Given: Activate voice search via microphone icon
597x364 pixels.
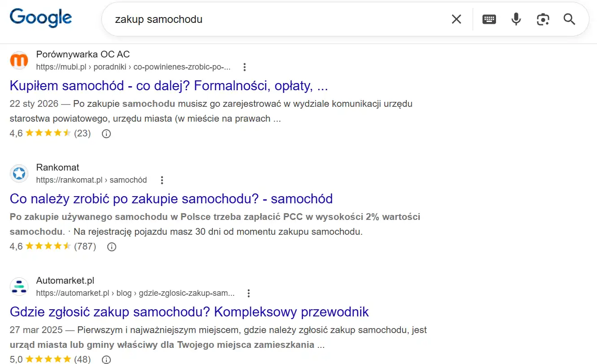Looking at the screenshot, I should click(516, 19).
